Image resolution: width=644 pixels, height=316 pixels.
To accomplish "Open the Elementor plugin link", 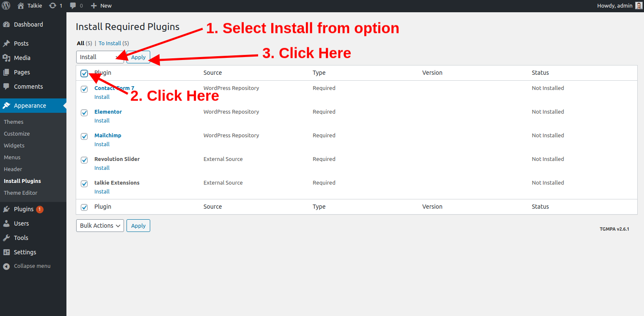I will tap(108, 112).
